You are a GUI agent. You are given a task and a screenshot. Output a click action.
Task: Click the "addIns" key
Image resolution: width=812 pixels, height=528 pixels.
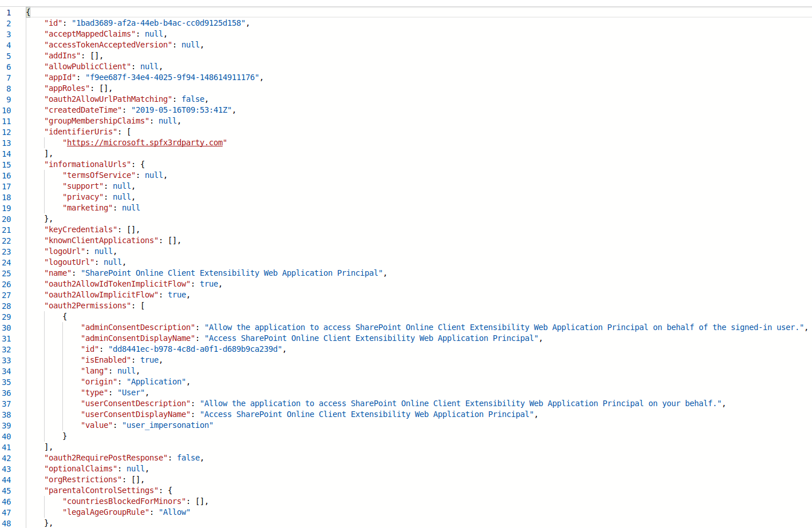click(x=62, y=55)
